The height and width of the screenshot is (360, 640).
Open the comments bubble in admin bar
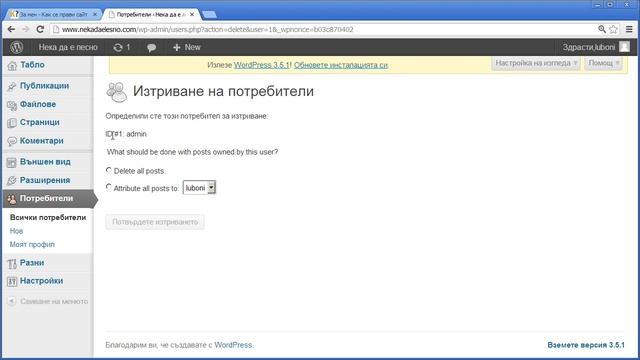point(151,48)
